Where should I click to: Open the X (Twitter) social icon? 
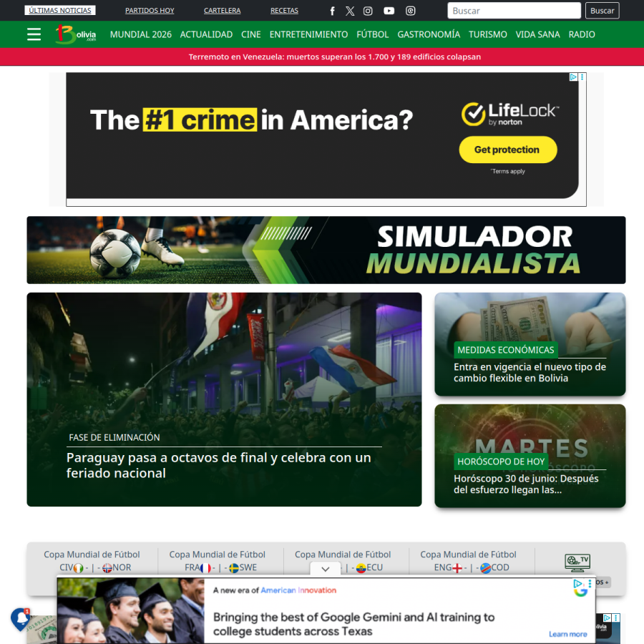(350, 11)
